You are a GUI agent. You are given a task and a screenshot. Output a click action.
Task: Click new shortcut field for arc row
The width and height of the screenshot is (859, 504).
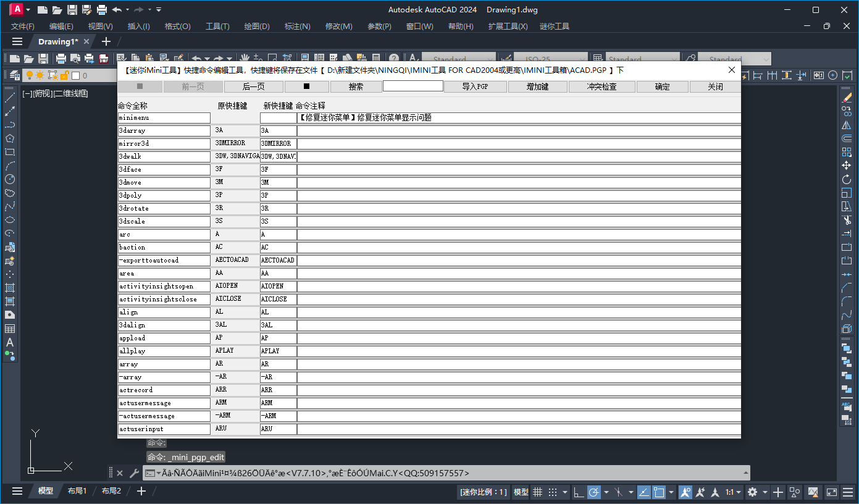[279, 235]
